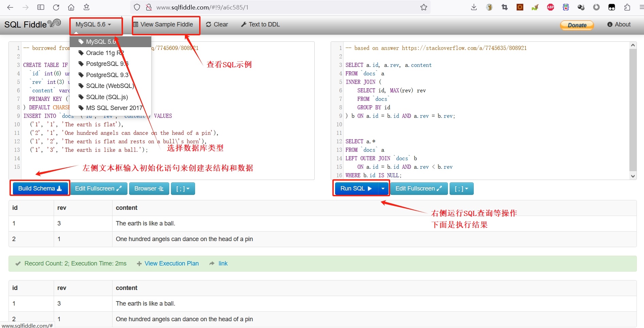Screen dimensions: 644x328
Task: Go forward in browser history
Action: 25,7
